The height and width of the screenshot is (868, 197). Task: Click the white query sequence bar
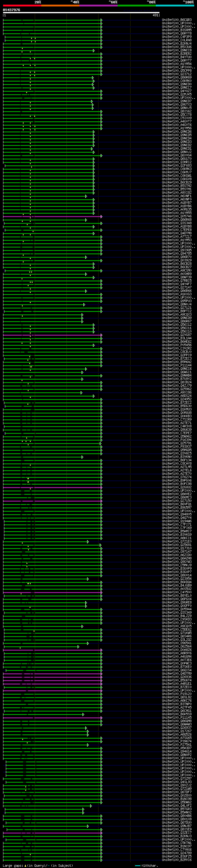pos(81,13)
